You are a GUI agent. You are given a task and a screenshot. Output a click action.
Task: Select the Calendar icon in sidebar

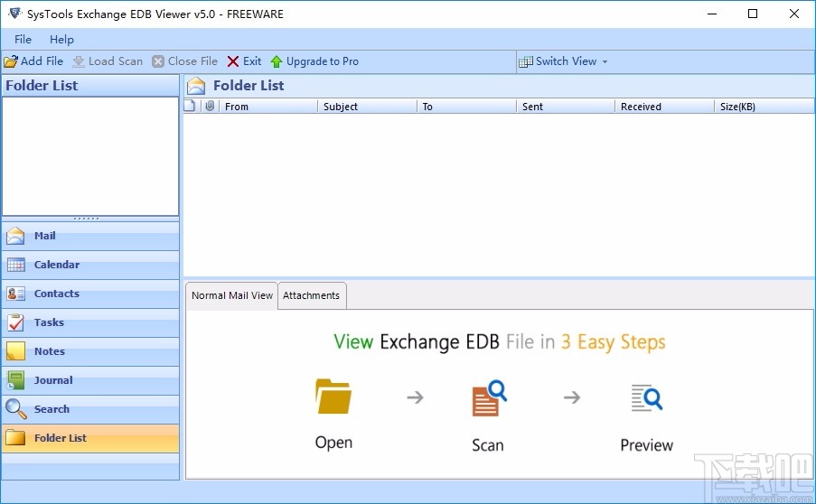[x=15, y=265]
